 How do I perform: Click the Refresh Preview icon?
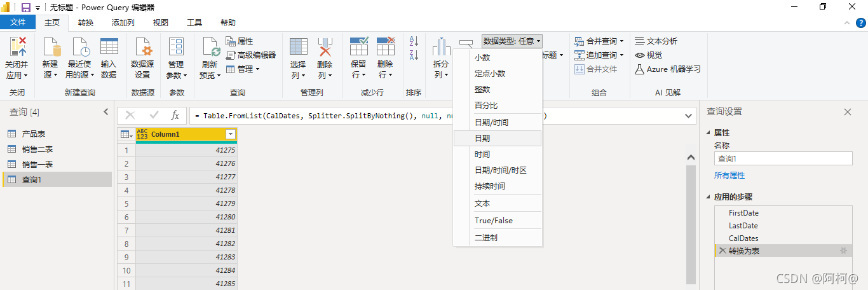[211, 47]
